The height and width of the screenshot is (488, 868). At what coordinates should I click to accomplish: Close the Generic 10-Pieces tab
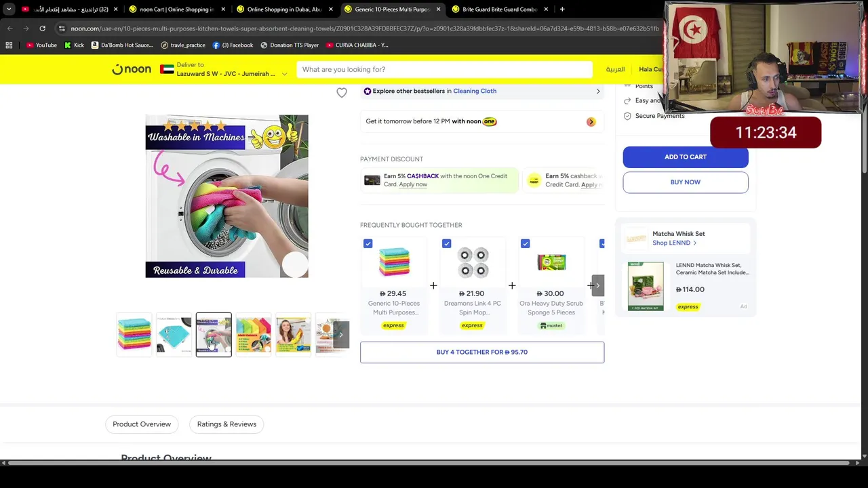[x=438, y=9]
